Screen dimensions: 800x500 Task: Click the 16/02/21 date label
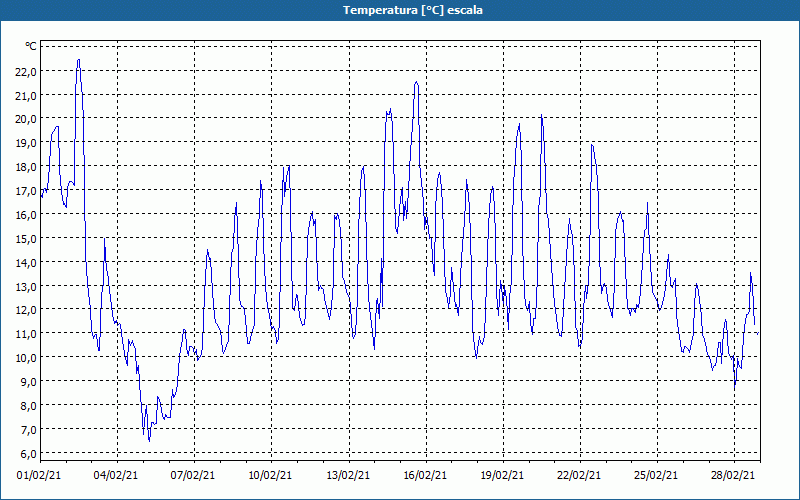click(425, 476)
